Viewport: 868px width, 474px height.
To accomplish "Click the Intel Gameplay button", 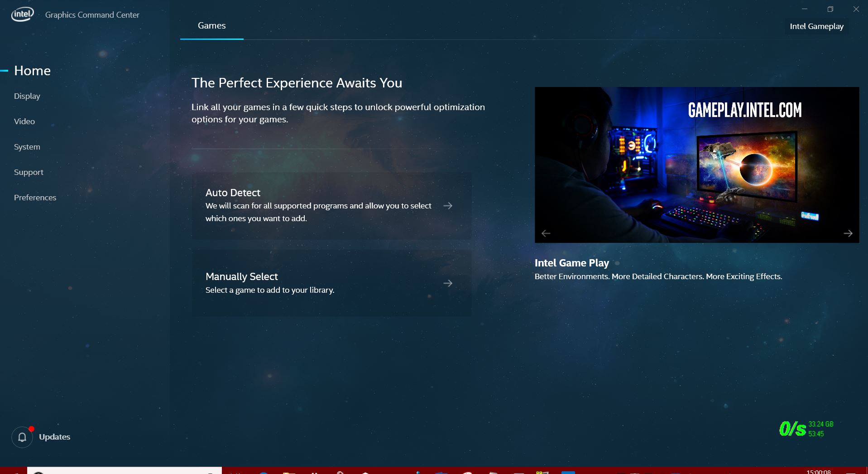I will point(816,26).
